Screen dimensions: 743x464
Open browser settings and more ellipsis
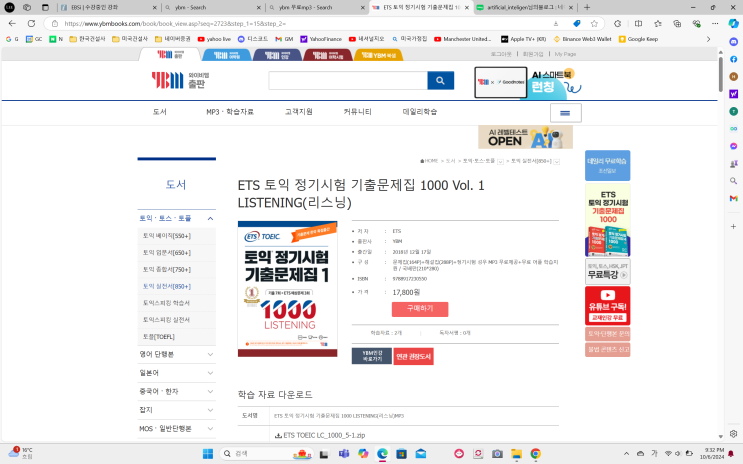[715, 23]
